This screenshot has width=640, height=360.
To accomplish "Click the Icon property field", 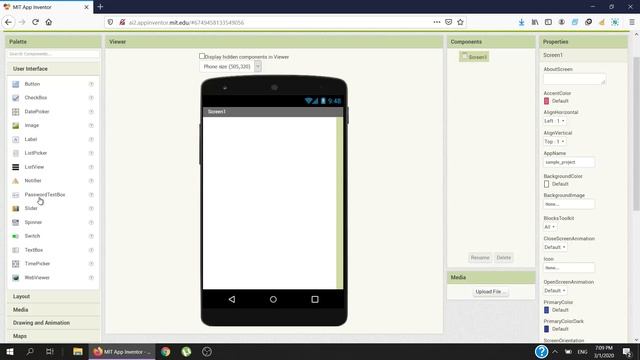I will (x=569, y=268).
